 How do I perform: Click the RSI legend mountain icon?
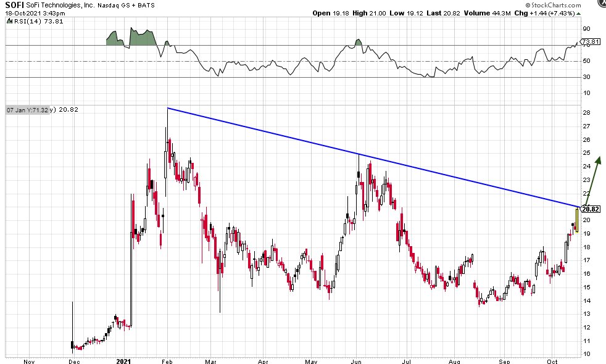click(10, 21)
